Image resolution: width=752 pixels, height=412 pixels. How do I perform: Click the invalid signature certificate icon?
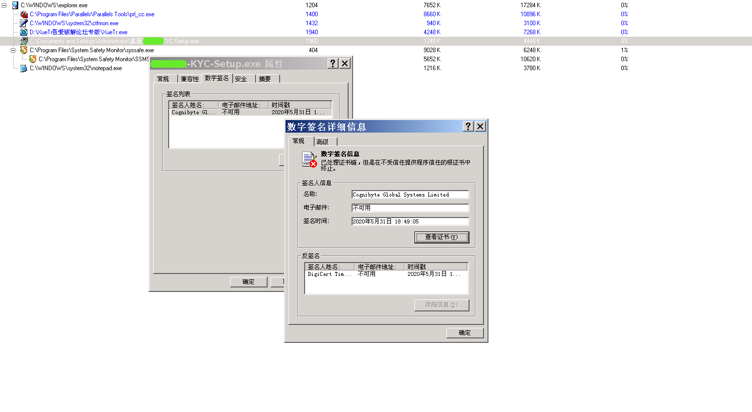pyautogui.click(x=309, y=159)
